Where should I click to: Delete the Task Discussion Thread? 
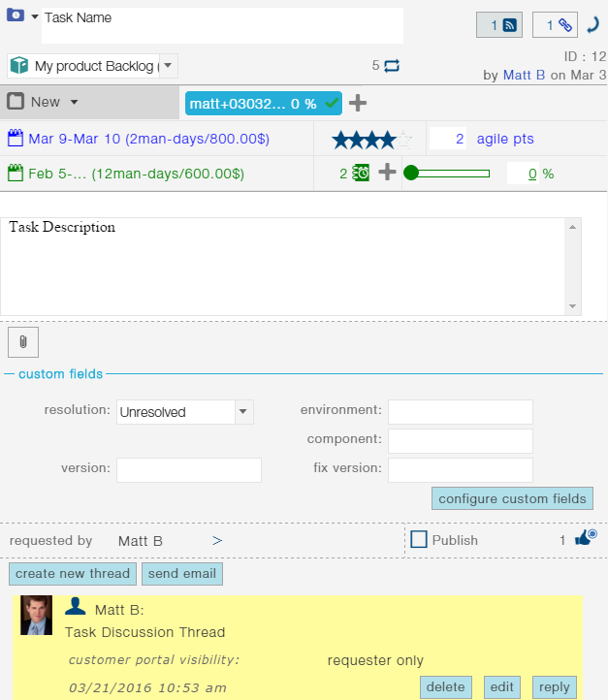point(445,687)
